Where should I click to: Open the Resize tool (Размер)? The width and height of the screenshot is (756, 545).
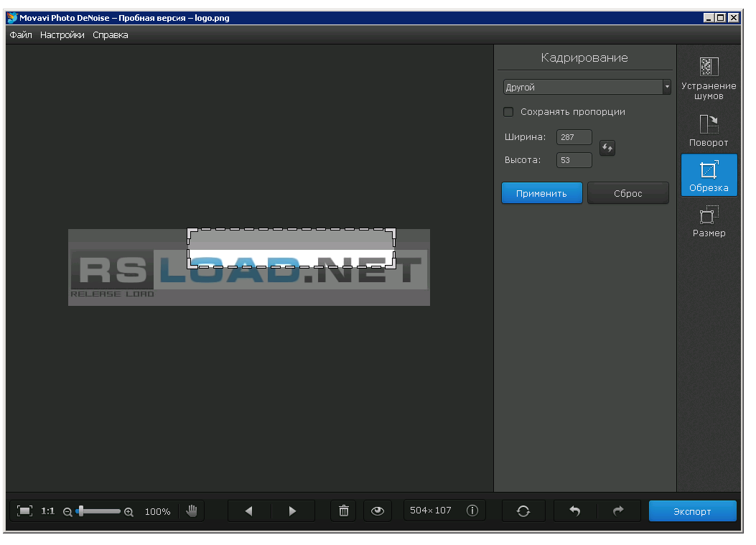click(x=709, y=221)
